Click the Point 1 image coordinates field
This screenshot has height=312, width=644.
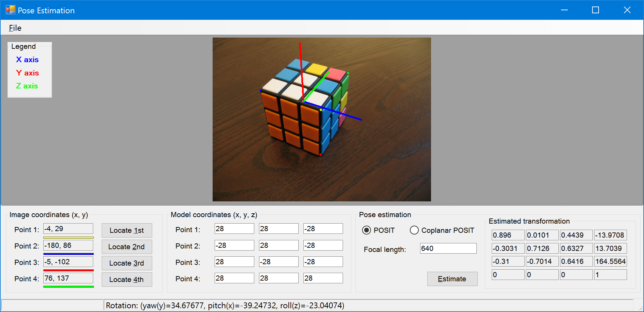click(x=68, y=229)
